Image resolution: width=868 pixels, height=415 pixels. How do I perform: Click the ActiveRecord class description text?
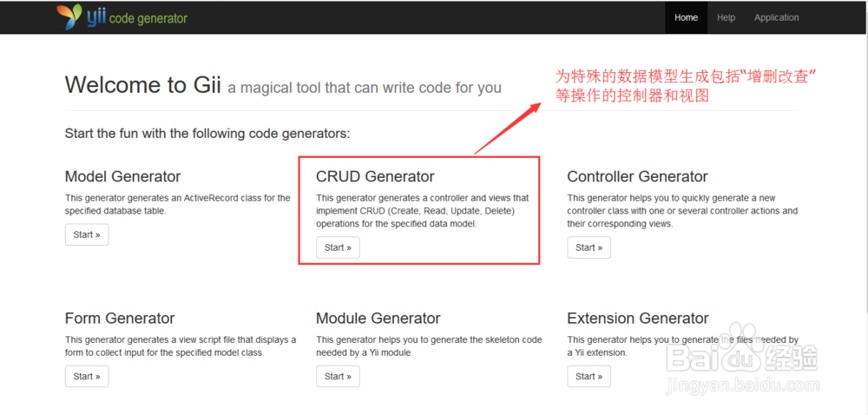click(178, 204)
